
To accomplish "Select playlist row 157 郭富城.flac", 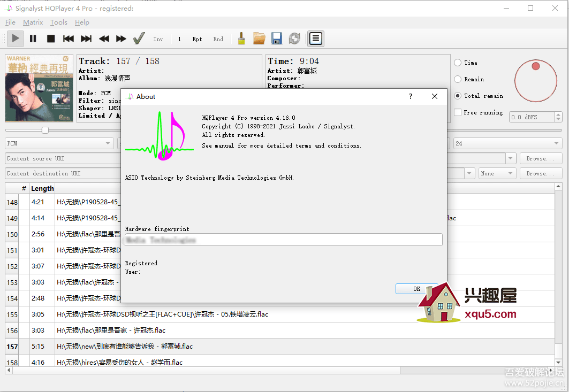I will pos(280,347).
